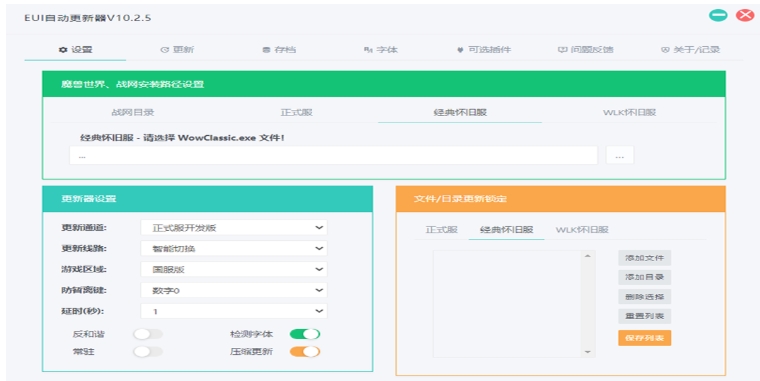Viewport: 760px width, 381px height.
Task: Switch to the 字体 tab
Action: (381, 49)
